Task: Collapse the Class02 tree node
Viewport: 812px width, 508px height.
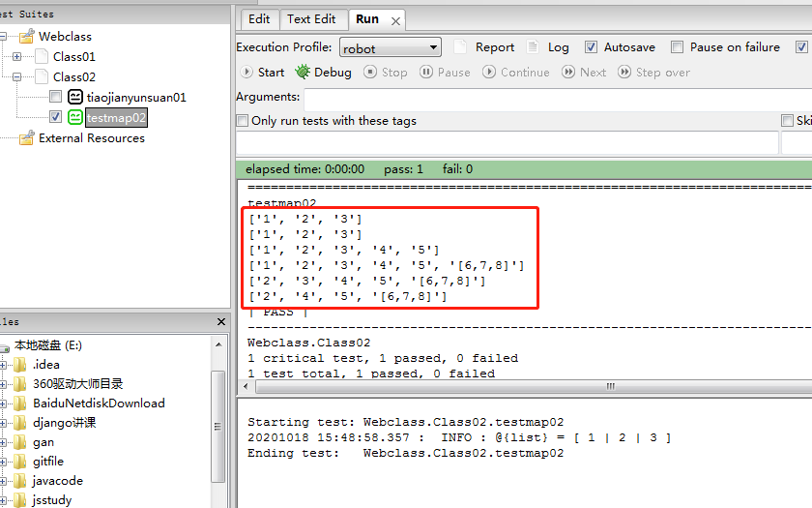Action: pos(16,76)
